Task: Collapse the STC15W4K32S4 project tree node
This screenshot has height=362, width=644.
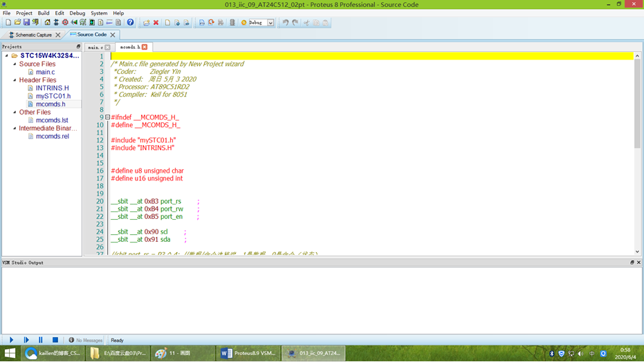Action: coord(7,55)
